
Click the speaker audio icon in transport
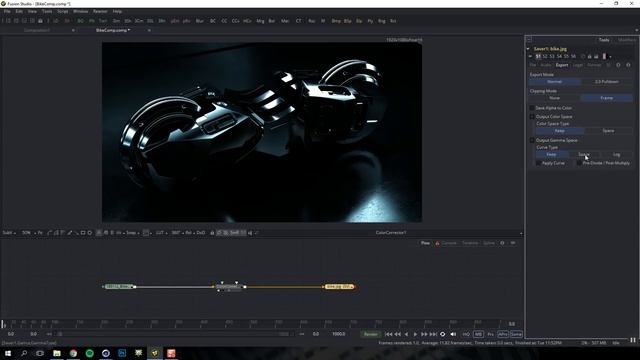click(453, 334)
